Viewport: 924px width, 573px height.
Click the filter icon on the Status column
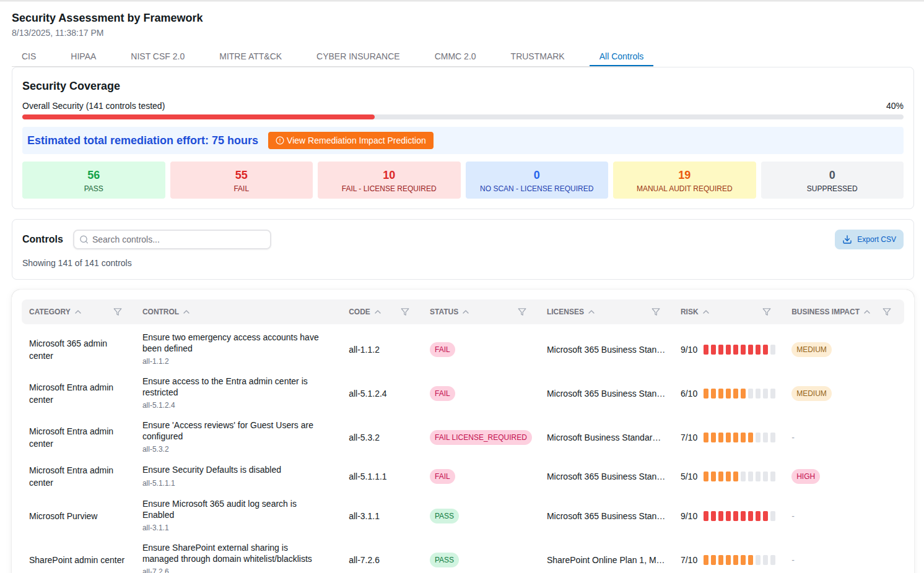click(x=522, y=312)
